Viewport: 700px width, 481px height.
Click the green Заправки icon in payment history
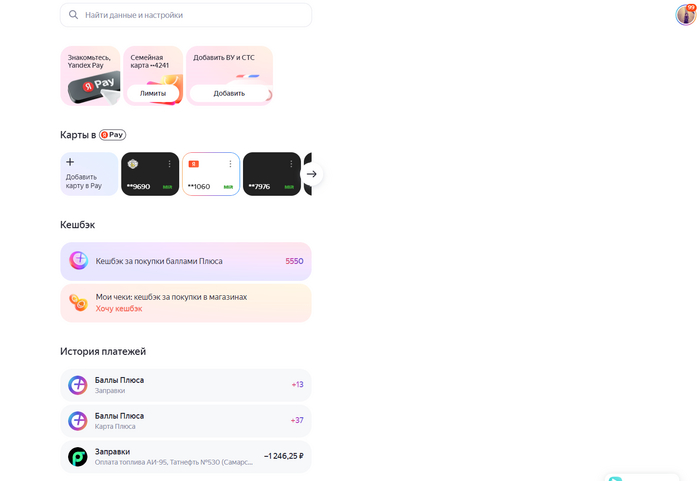click(x=78, y=457)
